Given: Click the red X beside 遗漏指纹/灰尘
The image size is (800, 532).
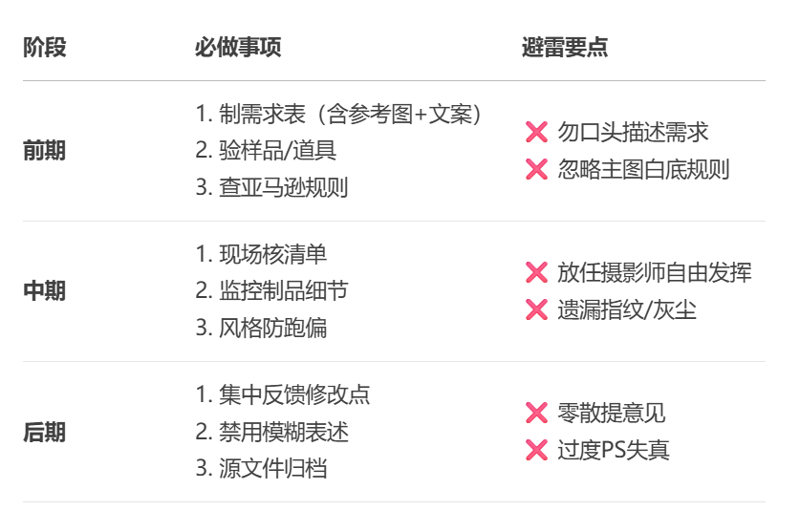Looking at the screenshot, I should [536, 309].
